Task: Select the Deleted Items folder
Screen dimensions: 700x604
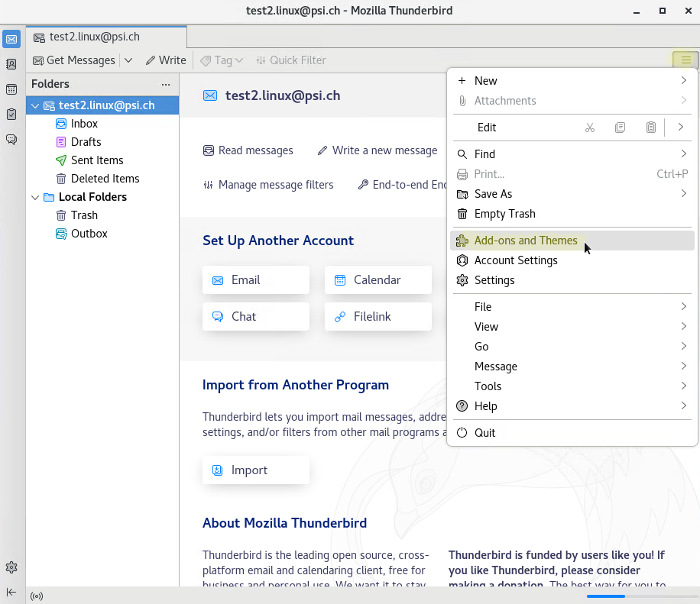Action: pos(102,179)
